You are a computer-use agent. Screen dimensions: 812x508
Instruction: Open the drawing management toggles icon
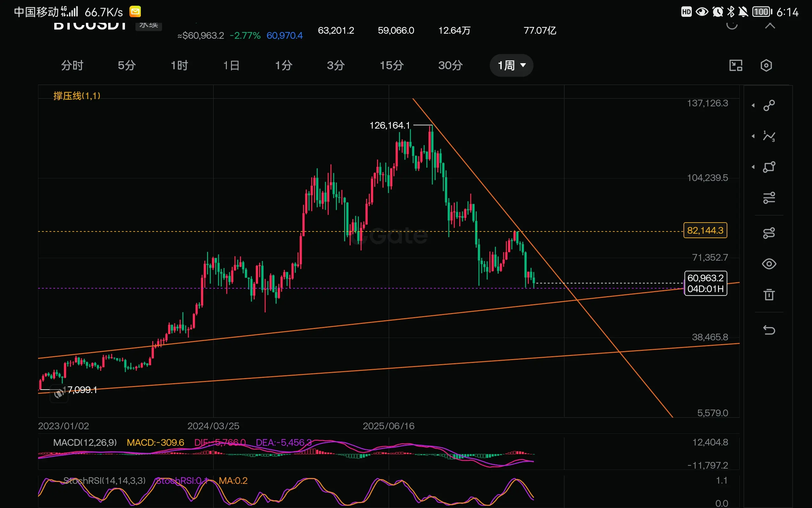pos(769,233)
